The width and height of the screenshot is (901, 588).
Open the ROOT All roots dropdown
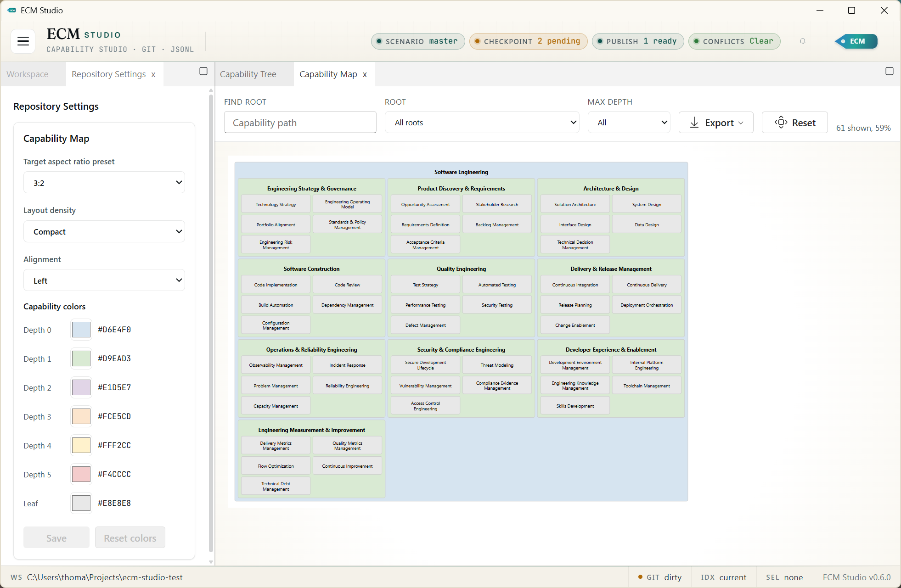point(481,122)
